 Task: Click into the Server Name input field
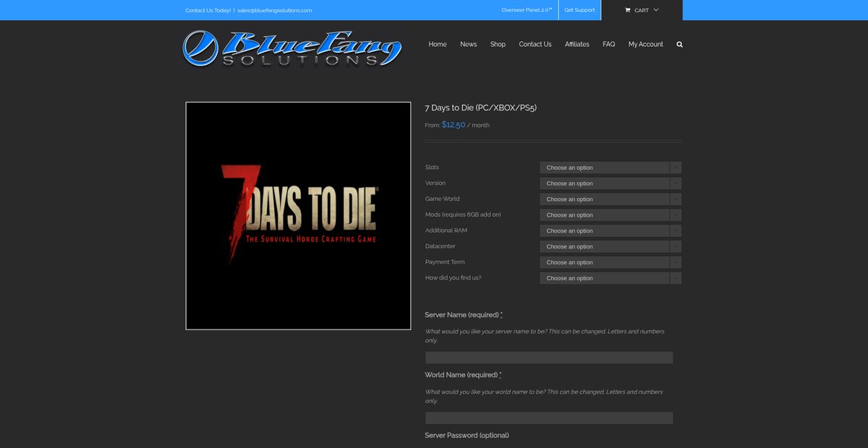tap(549, 358)
